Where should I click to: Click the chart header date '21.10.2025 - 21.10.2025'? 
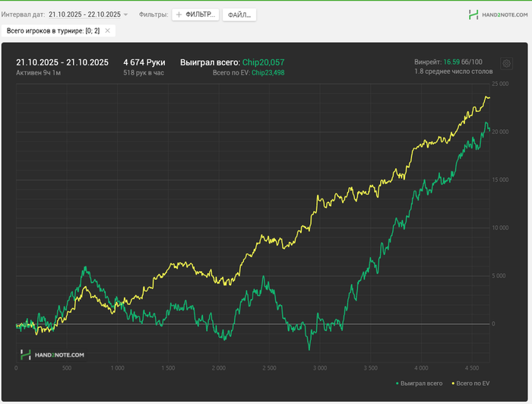point(62,62)
